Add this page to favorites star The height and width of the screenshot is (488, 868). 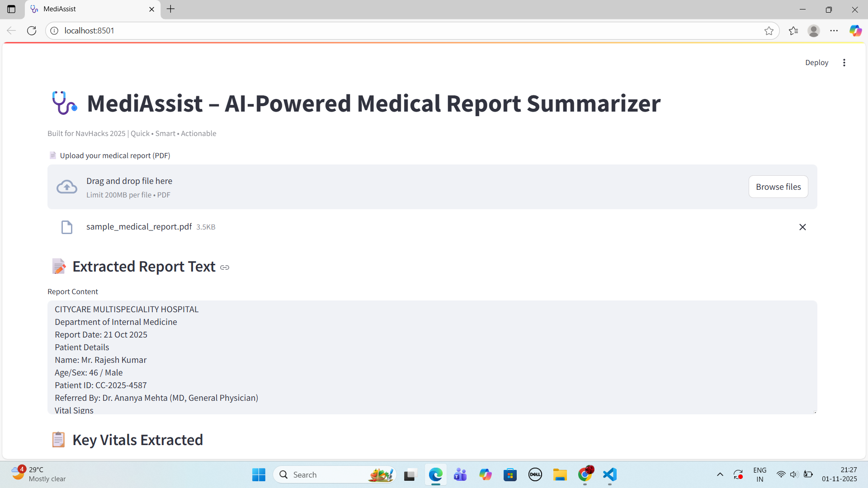coord(769,31)
